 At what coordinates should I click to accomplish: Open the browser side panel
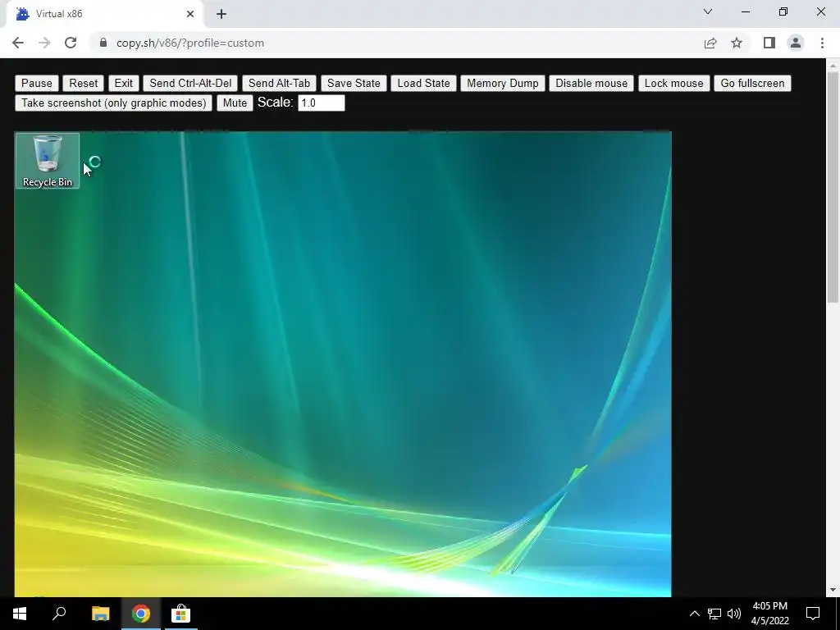click(769, 43)
